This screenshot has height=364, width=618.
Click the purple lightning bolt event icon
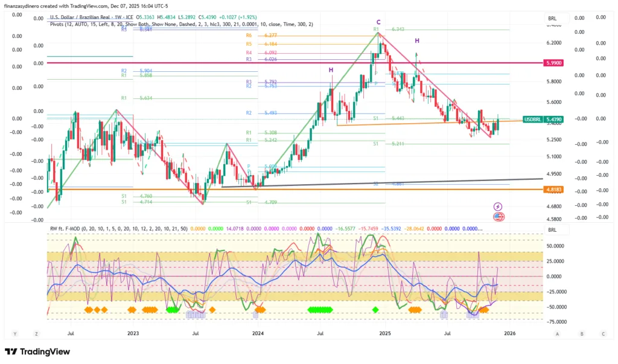tap(498, 206)
